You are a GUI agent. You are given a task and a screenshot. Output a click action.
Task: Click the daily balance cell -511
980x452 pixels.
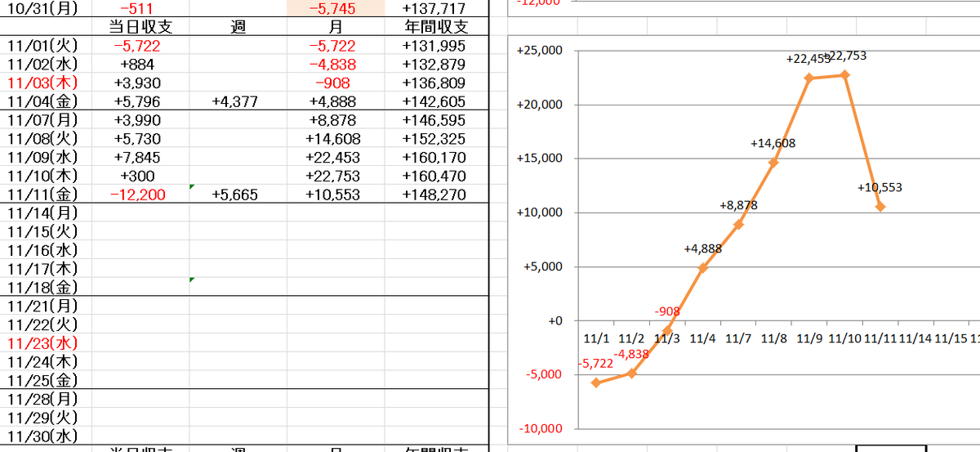pos(140,9)
